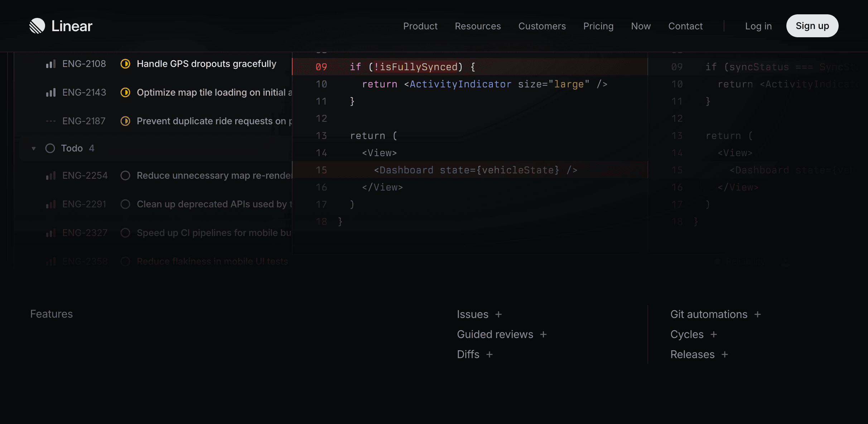Click todo status circle for ENG-2327

[125, 233]
